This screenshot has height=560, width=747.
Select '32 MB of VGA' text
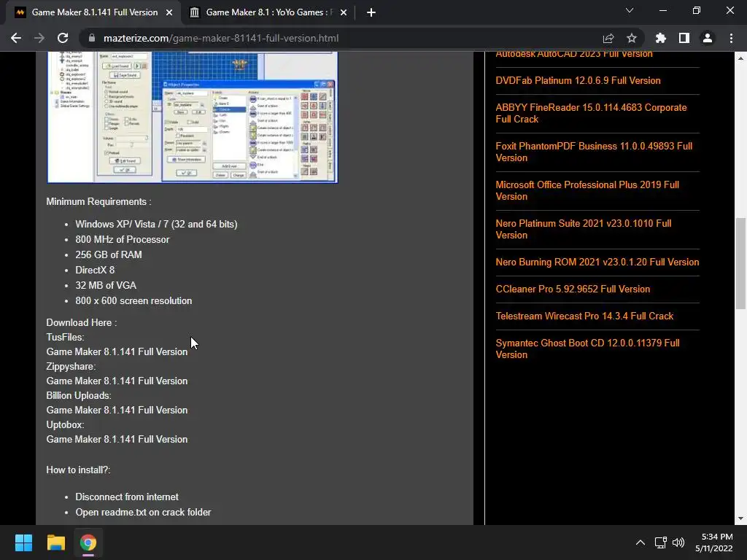coord(106,285)
